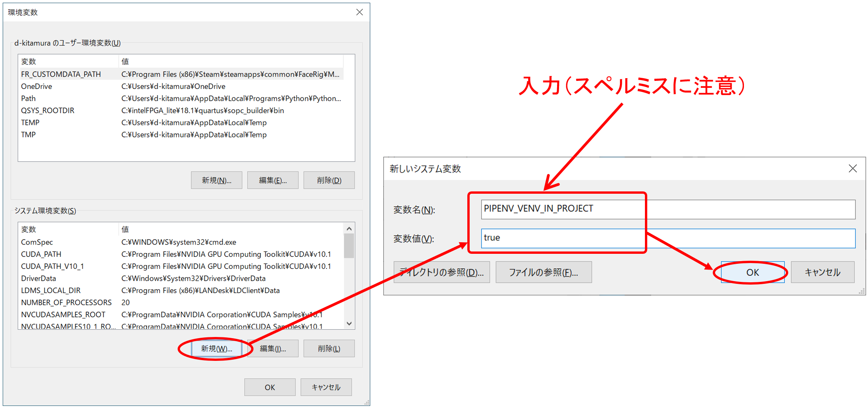Click 変数 column header in user variables
Image resolution: width=868 pixels, height=409 pixels.
69,62
